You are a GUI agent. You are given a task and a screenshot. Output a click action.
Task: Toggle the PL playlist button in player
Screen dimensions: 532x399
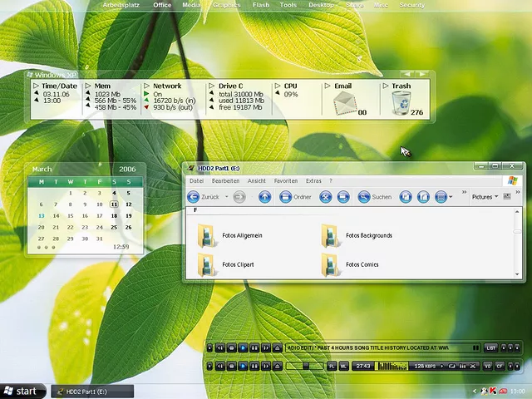[332, 366]
